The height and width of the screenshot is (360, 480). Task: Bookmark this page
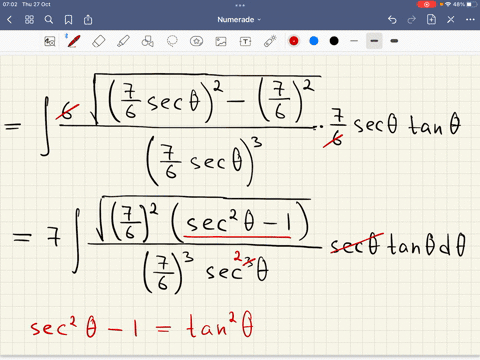(x=68, y=20)
